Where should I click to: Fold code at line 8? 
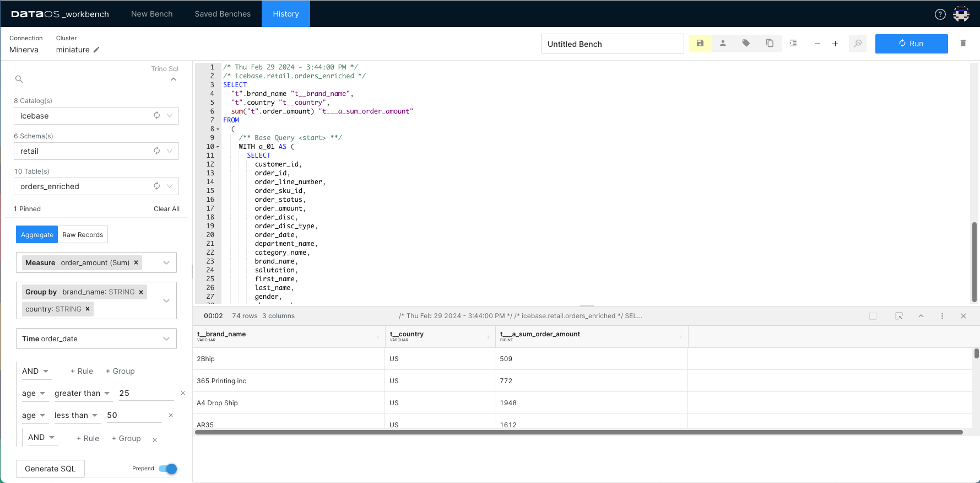(218, 129)
